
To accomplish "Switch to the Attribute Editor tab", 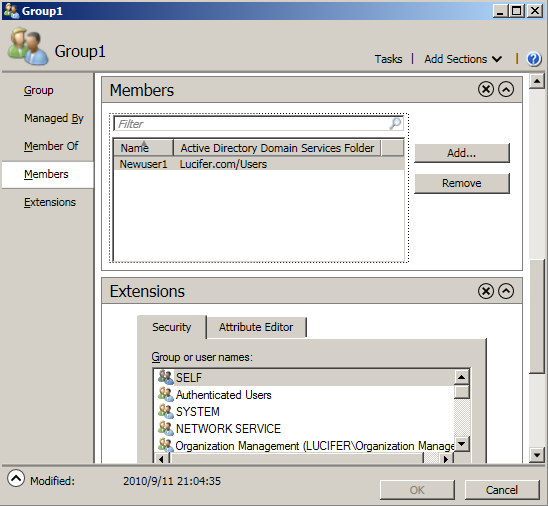I will pos(256,327).
